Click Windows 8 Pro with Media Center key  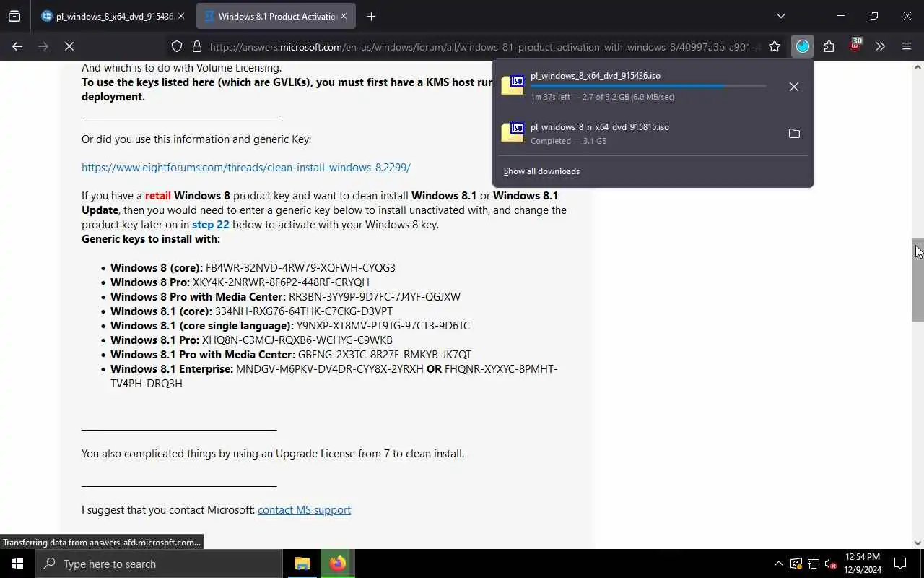pyautogui.click(x=375, y=296)
